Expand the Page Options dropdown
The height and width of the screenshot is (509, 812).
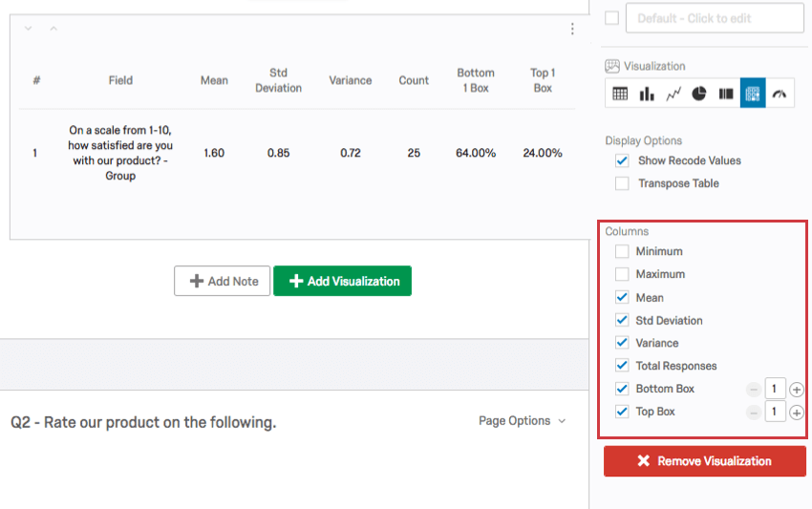(522, 421)
